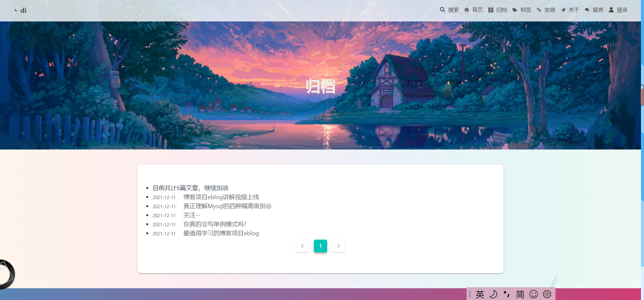Switch IME 简 simplified character mode
Viewport: 644px width, 300px height.
coord(520,294)
